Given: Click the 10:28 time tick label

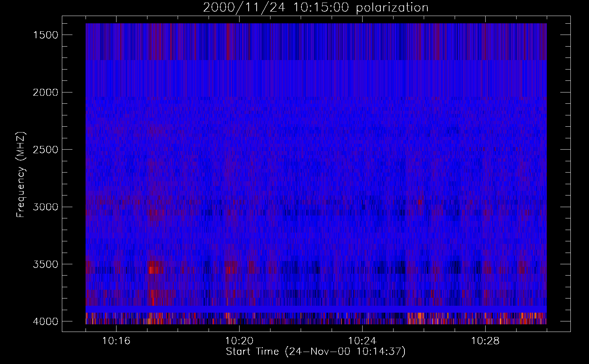Looking at the screenshot, I should pos(485,341).
